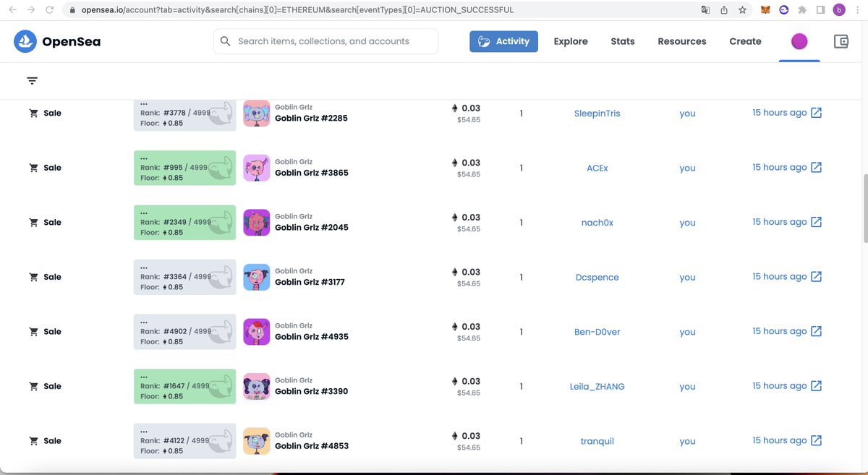Open transaction link for Goblin Grlz #3177
Image resolution: width=868 pixels, height=475 pixels.
point(816,276)
